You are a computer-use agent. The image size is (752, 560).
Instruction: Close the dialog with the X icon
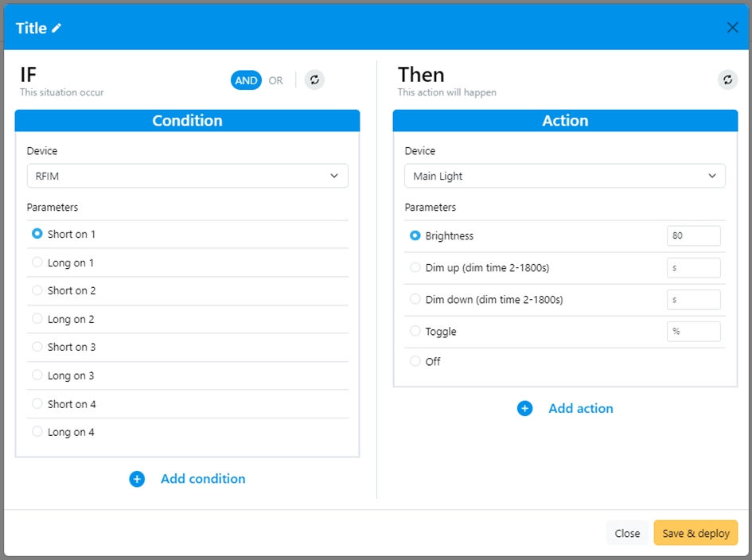point(732,28)
